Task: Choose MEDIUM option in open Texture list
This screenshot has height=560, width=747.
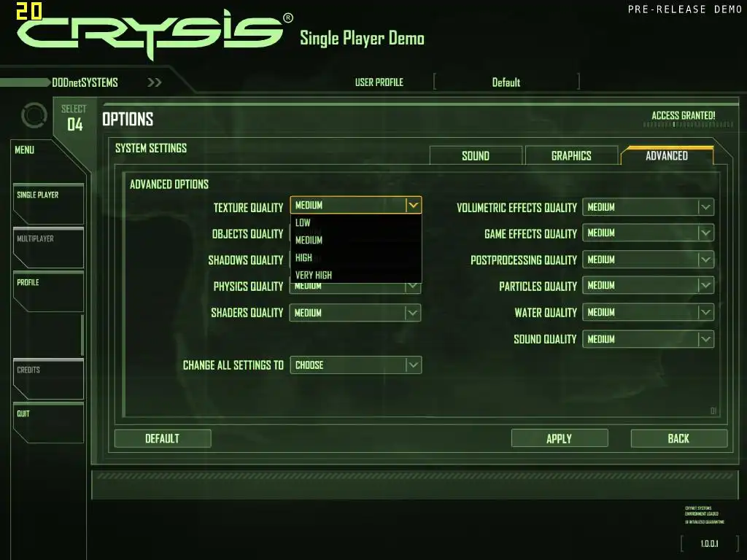Action: (355, 240)
